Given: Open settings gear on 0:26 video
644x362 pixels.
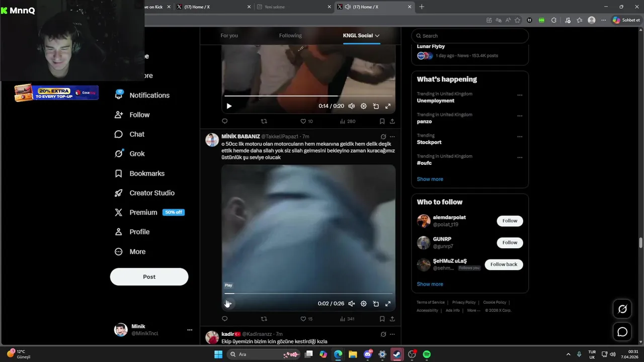Looking at the screenshot, I should [x=364, y=304].
